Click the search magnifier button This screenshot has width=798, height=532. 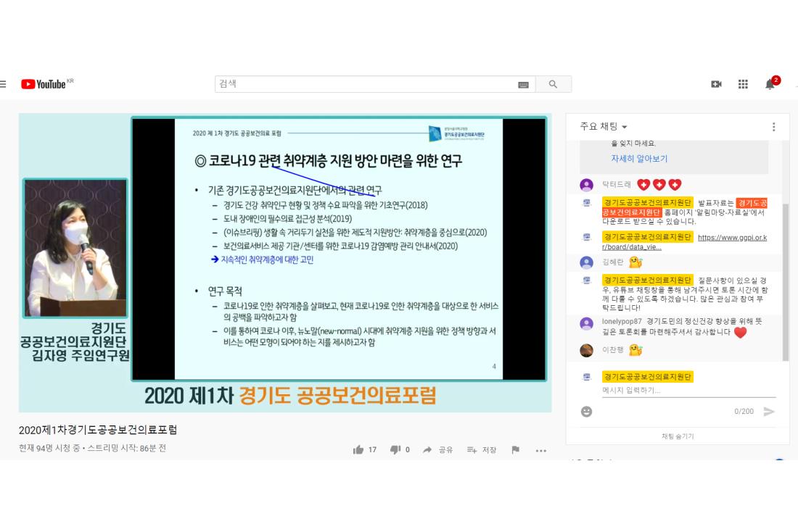point(554,84)
